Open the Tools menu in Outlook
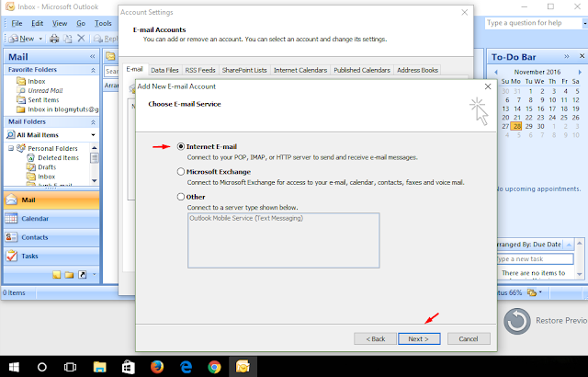The image size is (588, 377). pos(103,23)
